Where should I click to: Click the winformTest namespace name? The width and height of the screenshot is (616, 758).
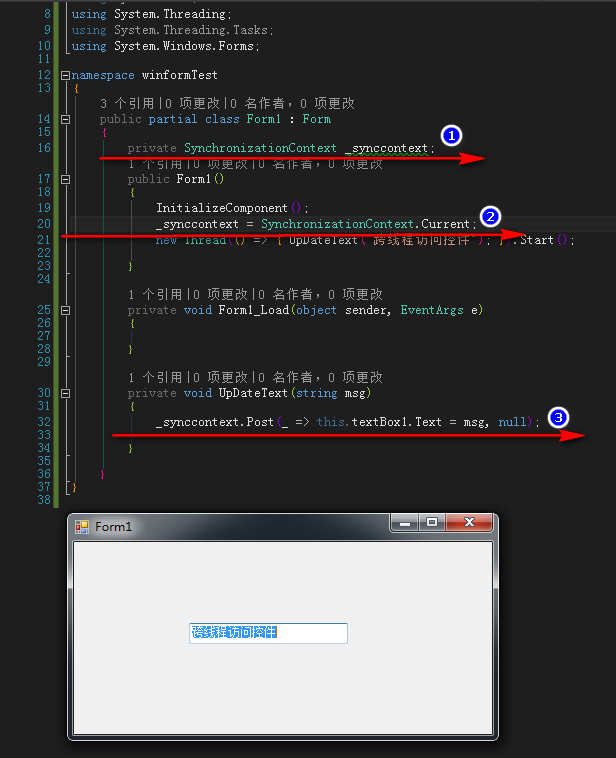[179, 75]
